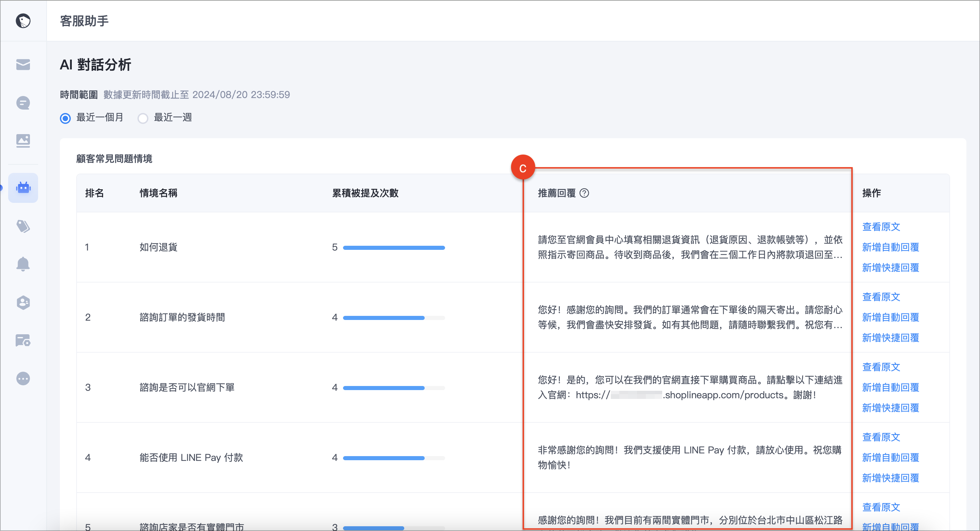Click 新增自動回覆 for 諮詢是否可以官網下單 row
The width and height of the screenshot is (980, 531).
[x=891, y=387]
